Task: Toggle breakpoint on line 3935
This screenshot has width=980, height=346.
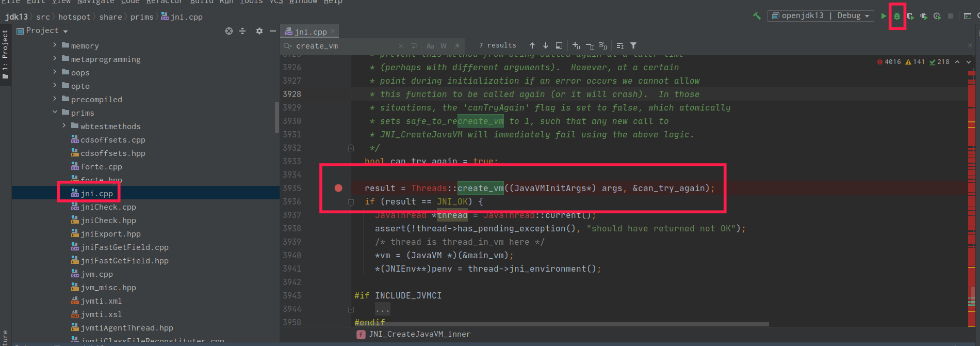Action: pos(338,188)
